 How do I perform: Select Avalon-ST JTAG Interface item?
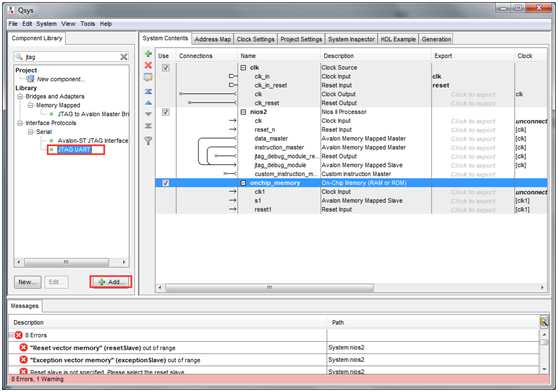tap(93, 141)
